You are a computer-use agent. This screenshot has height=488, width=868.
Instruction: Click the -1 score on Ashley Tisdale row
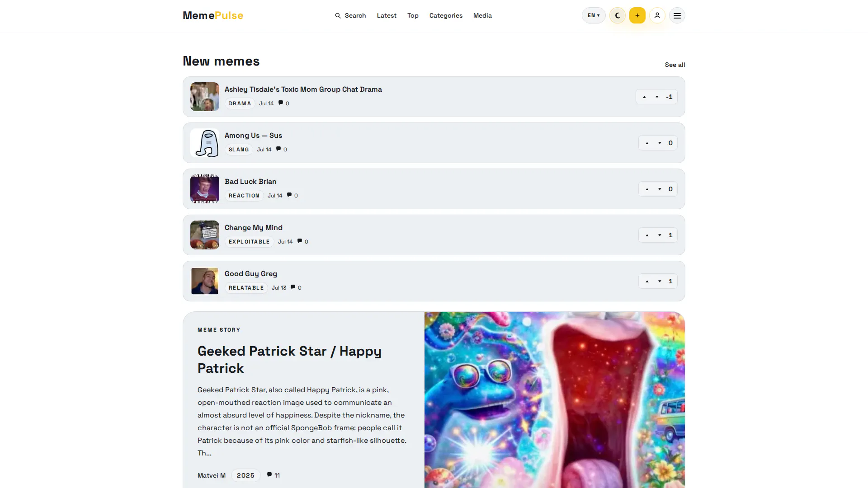[x=670, y=97]
